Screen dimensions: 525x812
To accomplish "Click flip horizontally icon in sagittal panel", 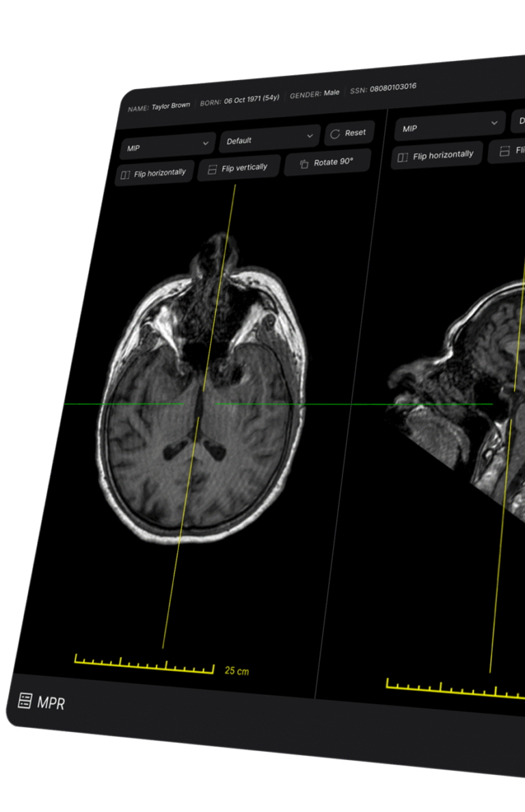I will coord(403,157).
